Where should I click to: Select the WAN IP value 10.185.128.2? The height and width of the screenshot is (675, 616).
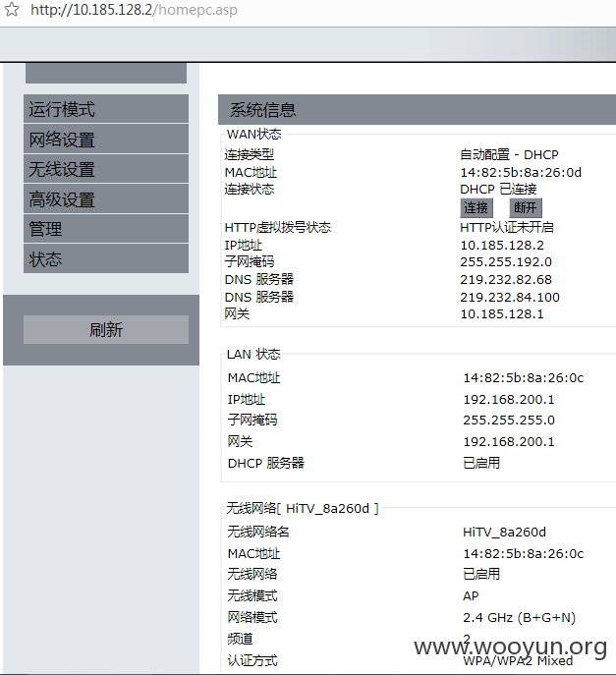[x=502, y=246]
